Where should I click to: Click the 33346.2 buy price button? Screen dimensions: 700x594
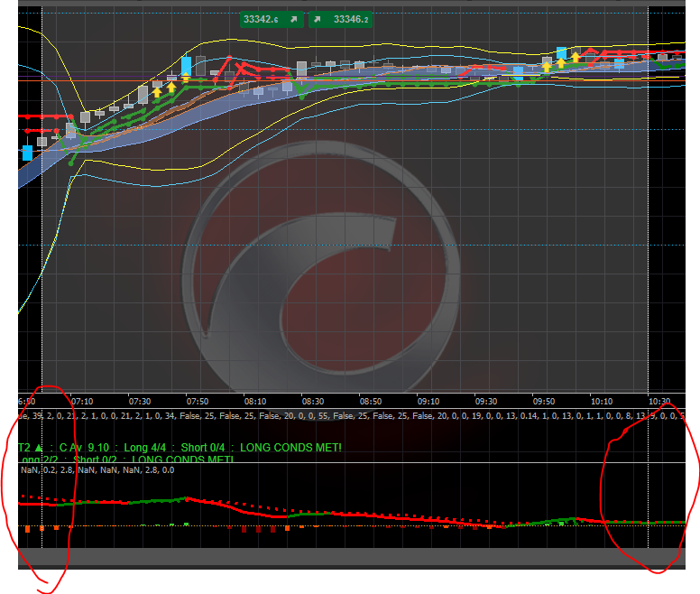pos(340,19)
